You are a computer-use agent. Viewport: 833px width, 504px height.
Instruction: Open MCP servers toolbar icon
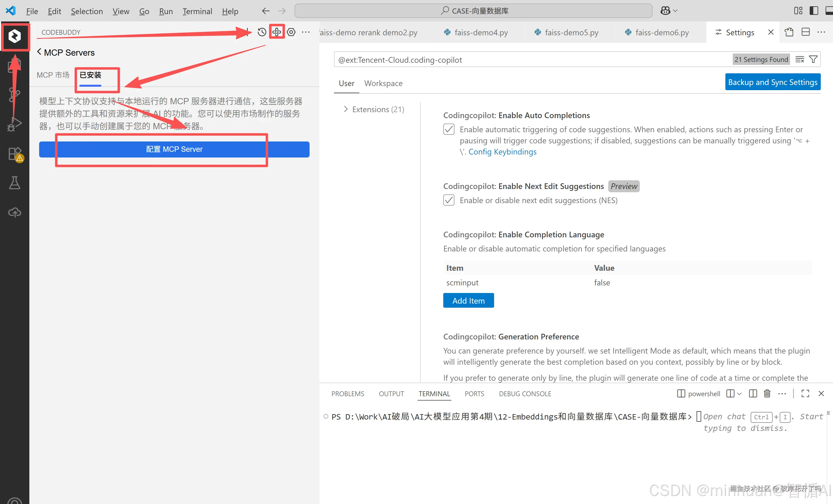coord(277,32)
